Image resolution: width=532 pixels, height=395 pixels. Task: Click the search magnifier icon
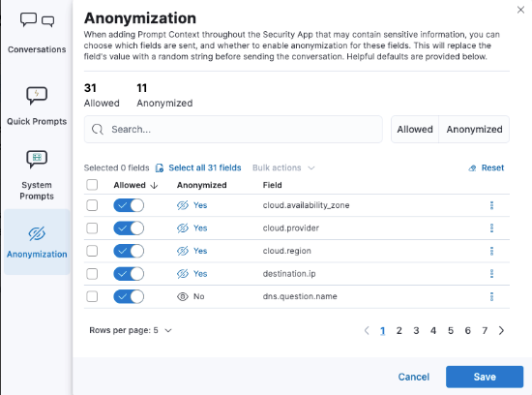point(98,130)
